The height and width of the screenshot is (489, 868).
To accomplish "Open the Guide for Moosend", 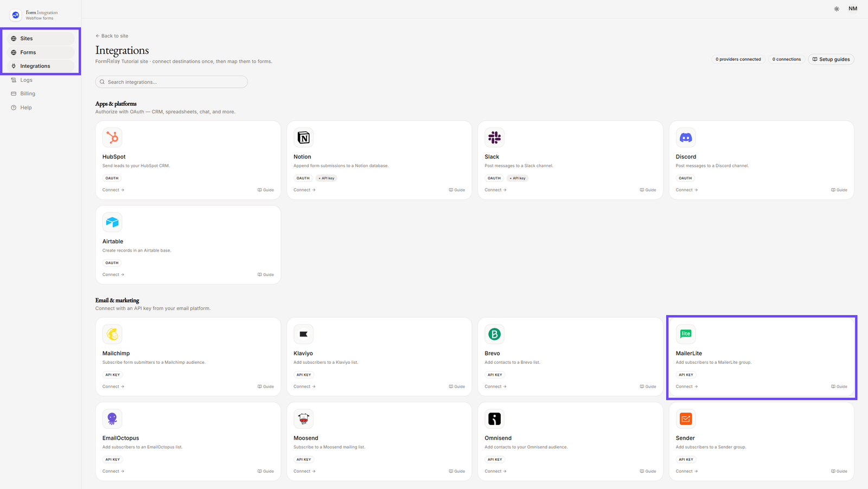I will pyautogui.click(x=457, y=471).
